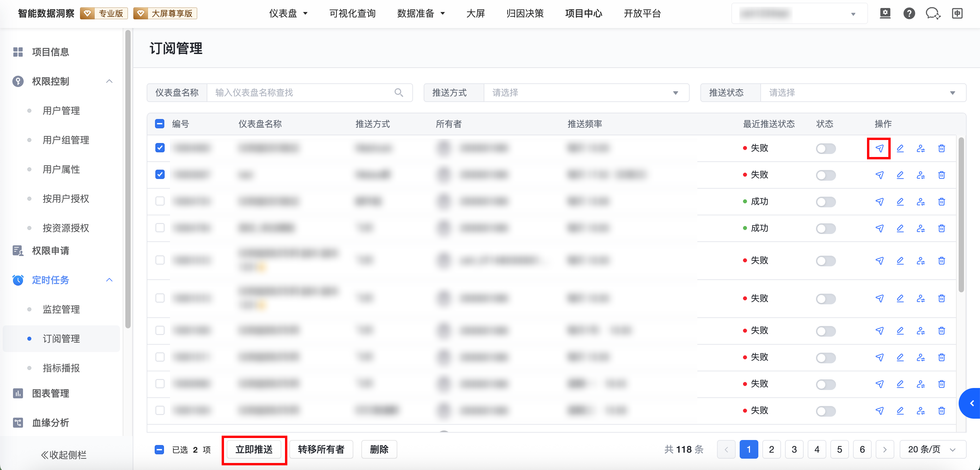
Task: Go to page 3 in pagination
Action: [x=794, y=449]
